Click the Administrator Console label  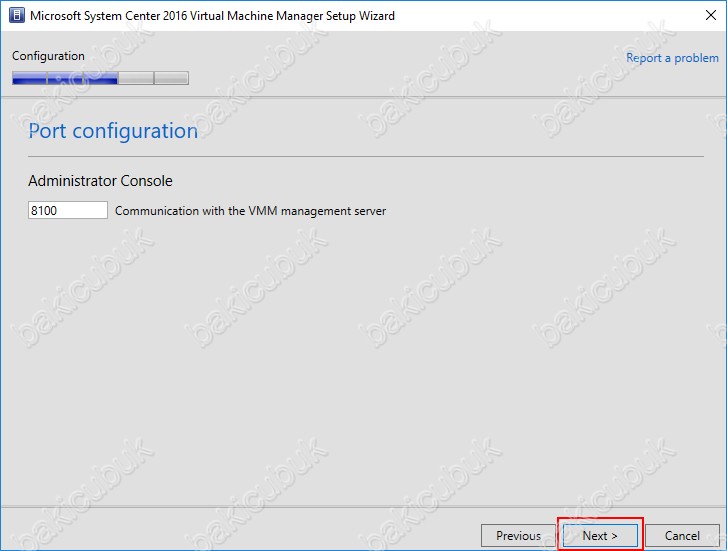(100, 180)
